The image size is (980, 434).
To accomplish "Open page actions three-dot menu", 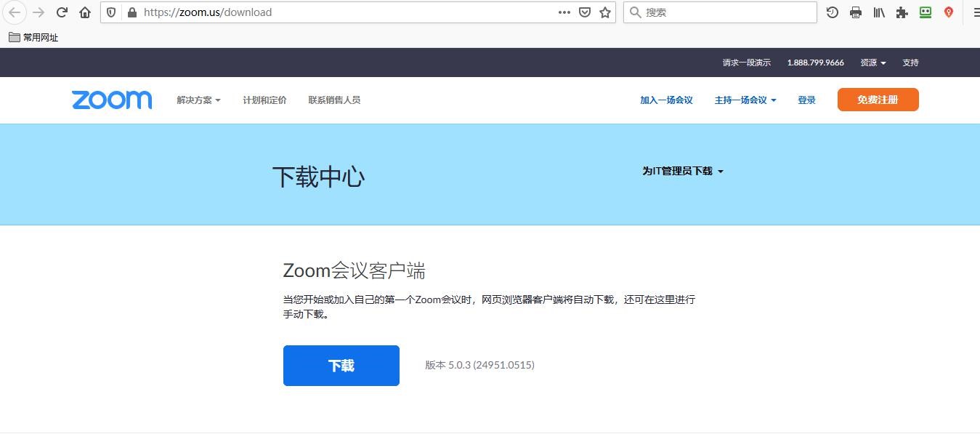I will tap(564, 12).
